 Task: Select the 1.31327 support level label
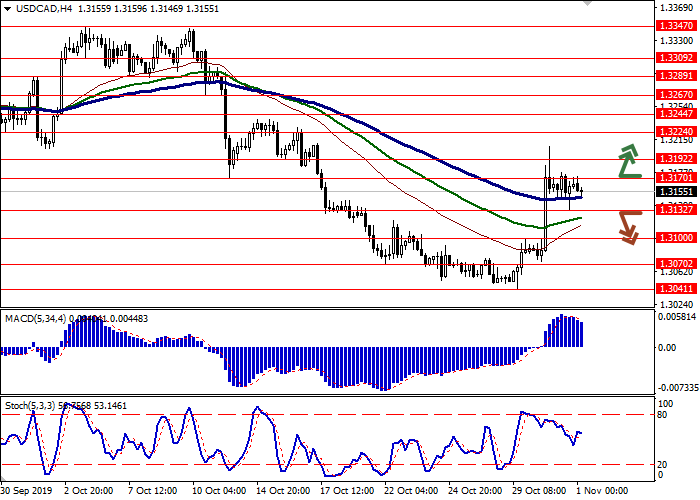[x=673, y=210]
